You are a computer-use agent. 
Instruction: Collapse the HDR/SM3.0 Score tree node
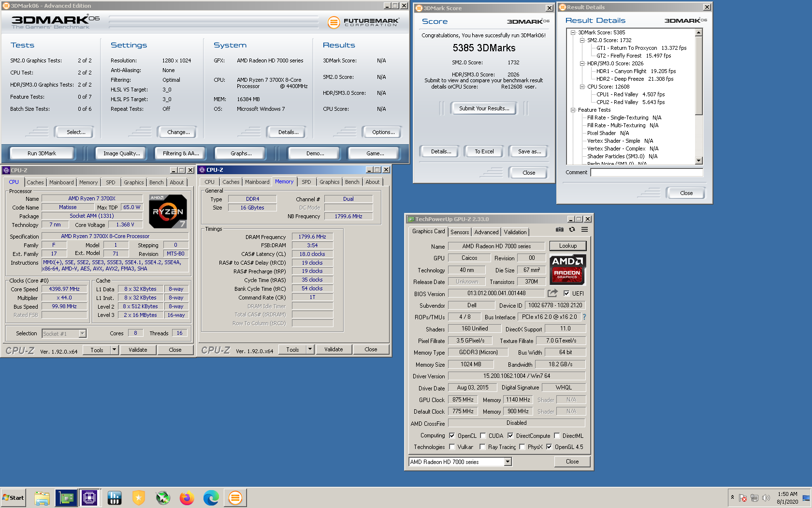(582, 63)
